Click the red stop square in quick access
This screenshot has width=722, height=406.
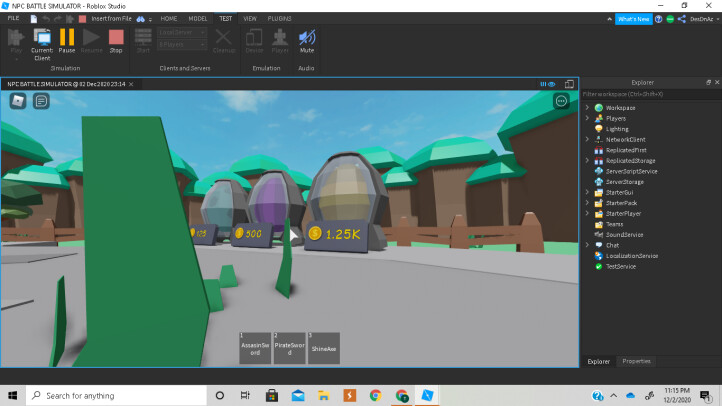point(82,19)
